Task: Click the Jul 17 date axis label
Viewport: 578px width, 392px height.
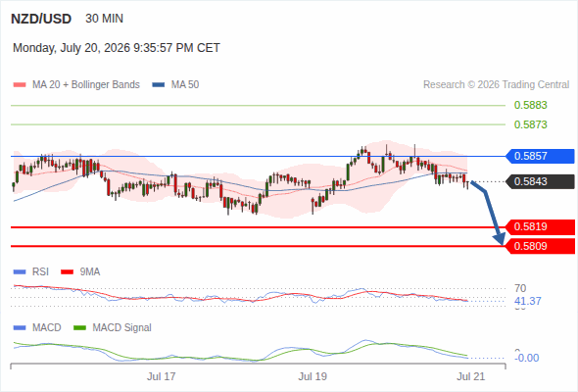Action: [x=161, y=376]
